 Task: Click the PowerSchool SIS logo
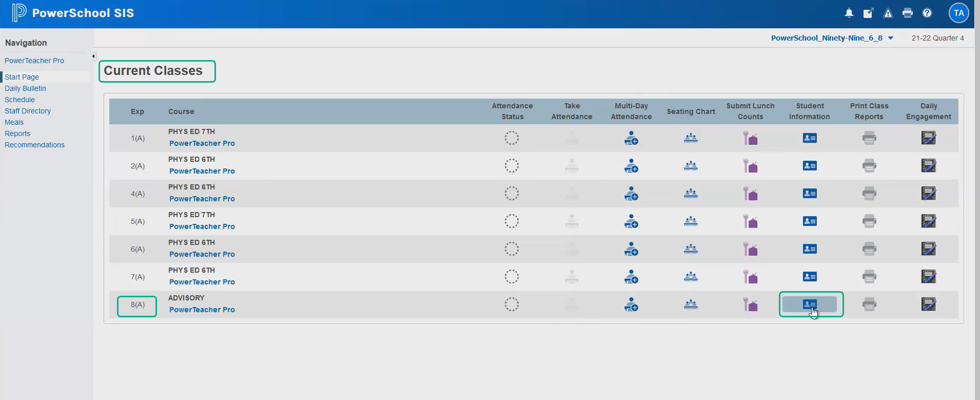point(72,13)
